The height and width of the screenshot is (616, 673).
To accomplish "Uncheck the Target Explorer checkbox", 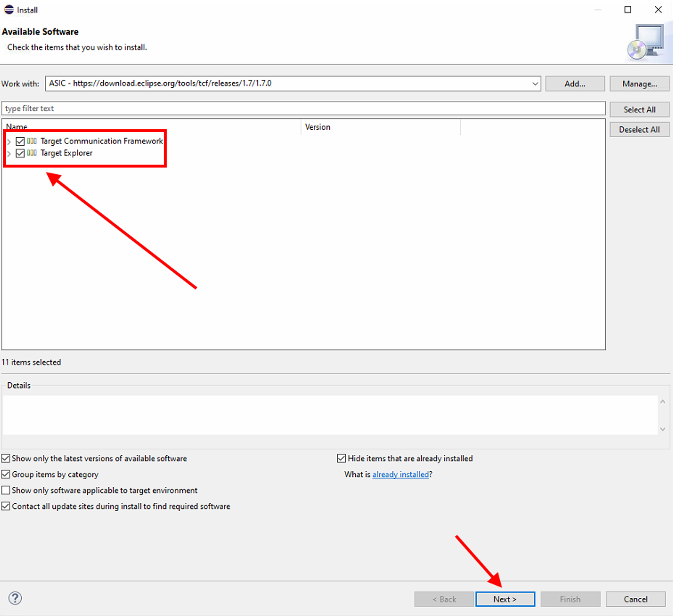I will click(x=20, y=153).
